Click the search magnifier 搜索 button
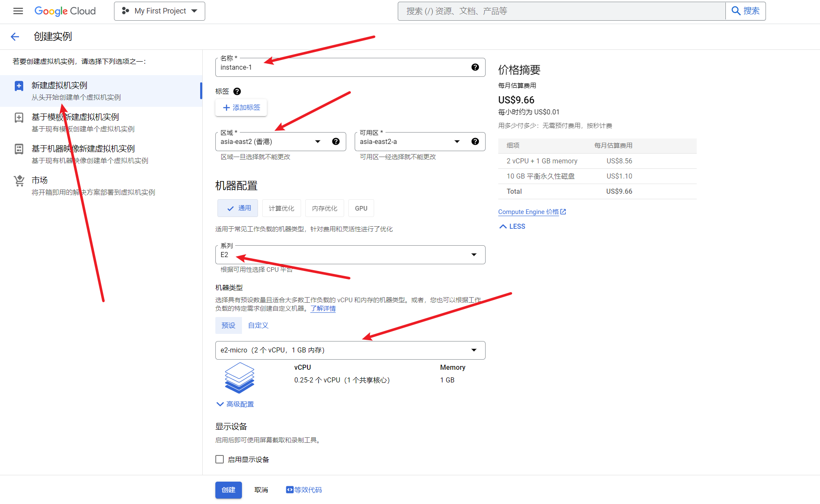The height and width of the screenshot is (504, 820). click(745, 11)
